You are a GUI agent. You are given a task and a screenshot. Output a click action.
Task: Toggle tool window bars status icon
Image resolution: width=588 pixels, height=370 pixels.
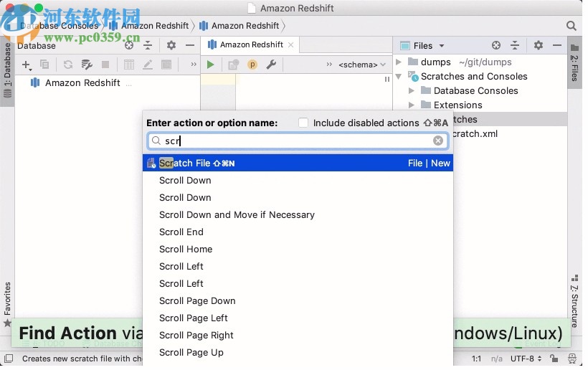[9, 359]
